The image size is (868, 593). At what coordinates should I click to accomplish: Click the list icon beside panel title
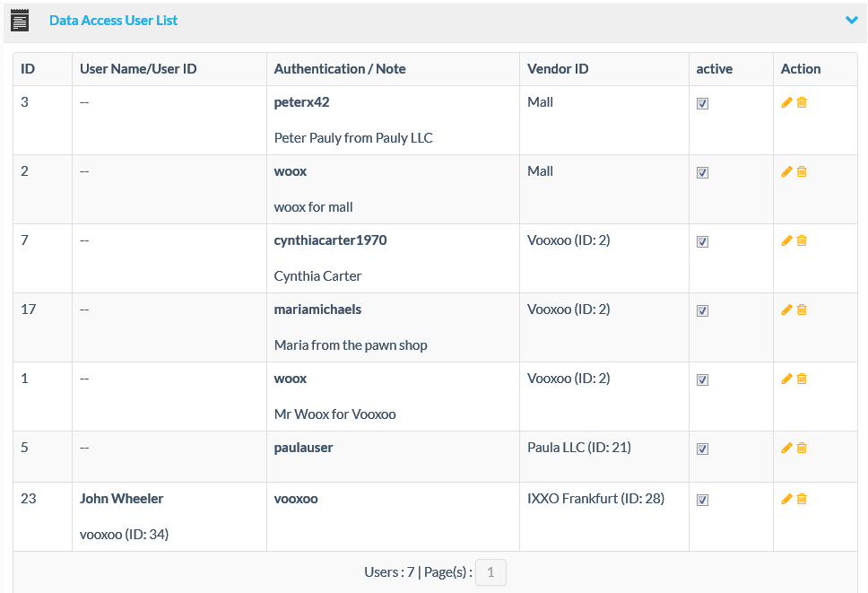[x=20, y=20]
